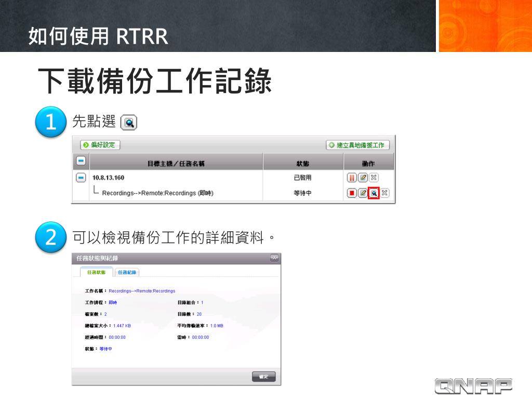This screenshot has height=399, width=532.
Task: Select the Recordings-->Remote:Recordings (即時) table row text
Action: tap(158, 193)
